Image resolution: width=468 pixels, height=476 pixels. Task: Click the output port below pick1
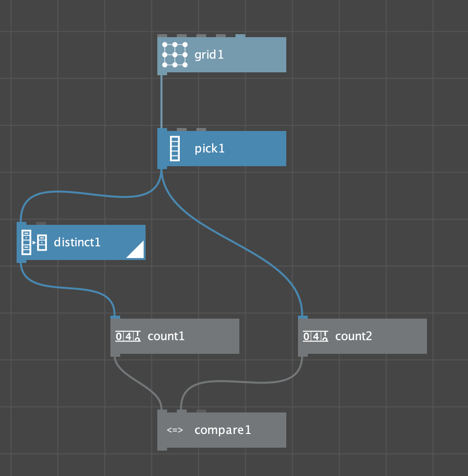[x=162, y=168]
